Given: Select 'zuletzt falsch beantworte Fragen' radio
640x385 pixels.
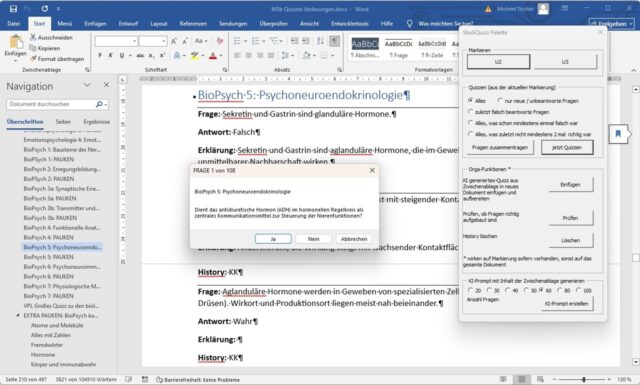Looking at the screenshot, I should click(x=471, y=111).
